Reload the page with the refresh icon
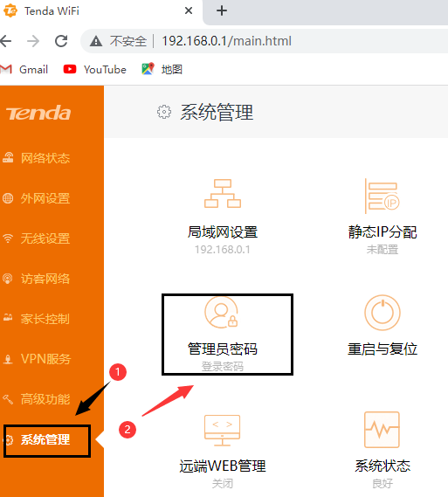 click(61, 41)
